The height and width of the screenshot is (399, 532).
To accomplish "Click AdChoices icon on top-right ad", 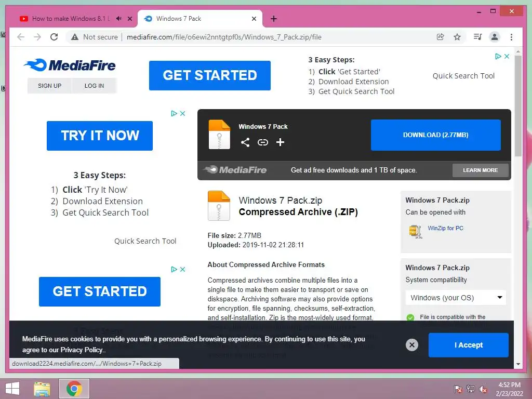I will coord(498,56).
